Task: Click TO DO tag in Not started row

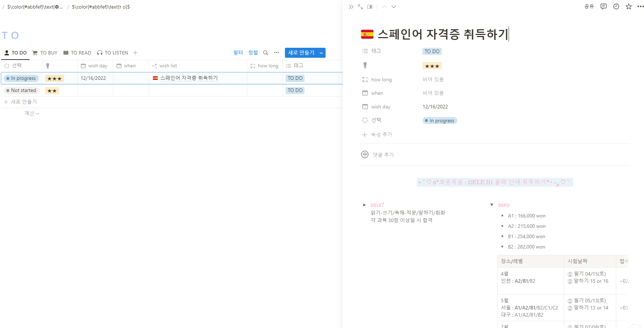Action: coord(295,91)
